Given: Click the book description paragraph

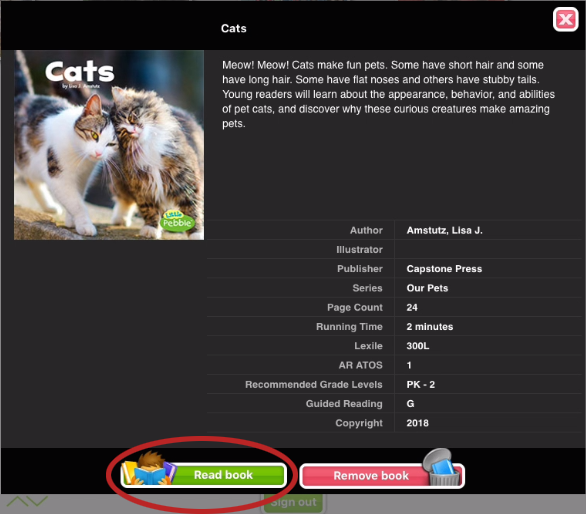Looking at the screenshot, I should (x=388, y=94).
